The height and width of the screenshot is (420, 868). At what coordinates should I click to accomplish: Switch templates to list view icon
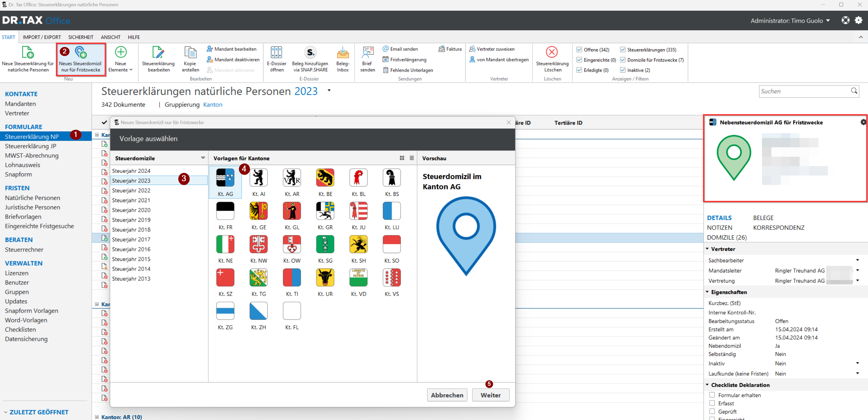point(412,158)
